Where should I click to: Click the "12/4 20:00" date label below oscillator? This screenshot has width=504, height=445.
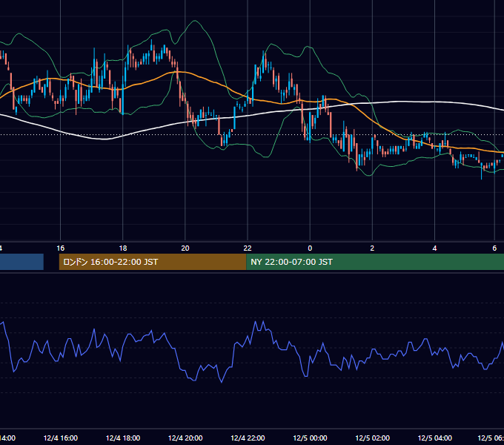(x=185, y=438)
